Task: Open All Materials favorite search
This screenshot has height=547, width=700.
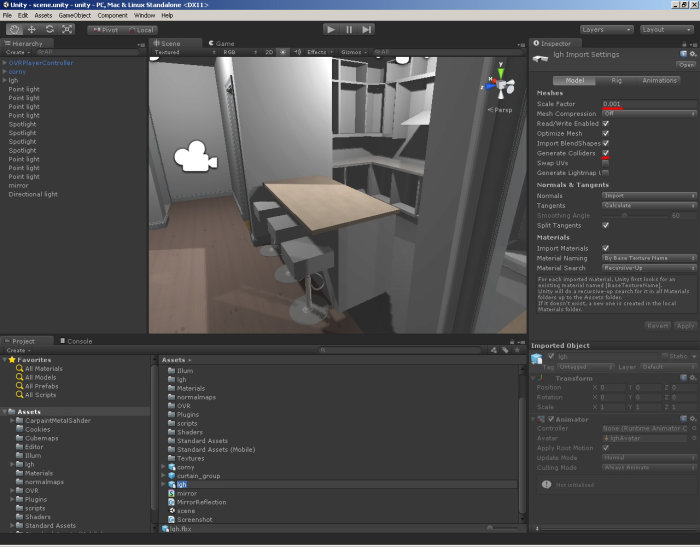Action: (43, 369)
